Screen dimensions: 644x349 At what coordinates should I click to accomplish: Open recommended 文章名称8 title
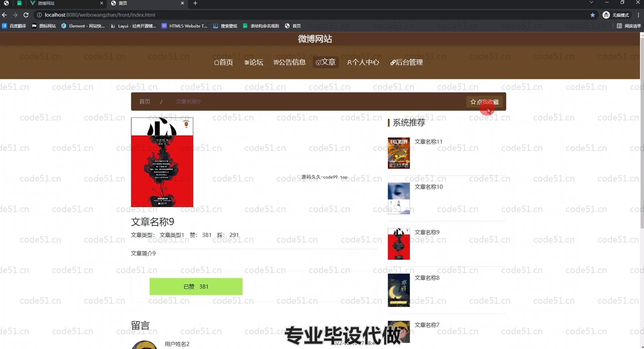427,278
